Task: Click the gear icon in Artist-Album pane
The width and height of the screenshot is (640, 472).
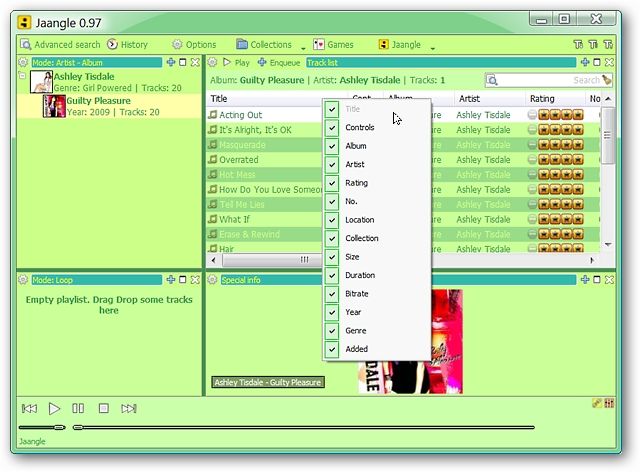Action: point(23,62)
